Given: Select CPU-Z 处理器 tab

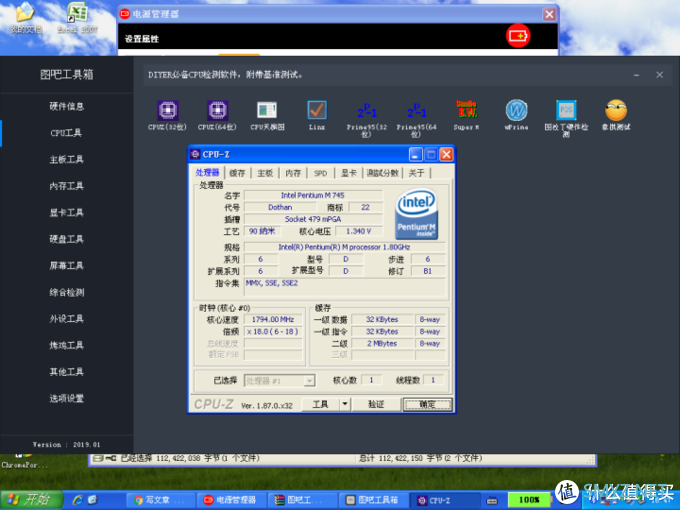Looking at the screenshot, I should pyautogui.click(x=207, y=172).
